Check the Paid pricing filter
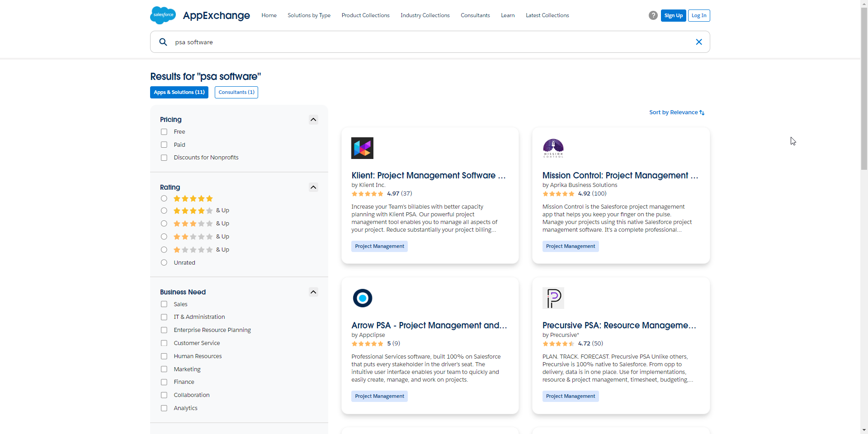Viewport: 868px width, 434px height. coord(164,145)
